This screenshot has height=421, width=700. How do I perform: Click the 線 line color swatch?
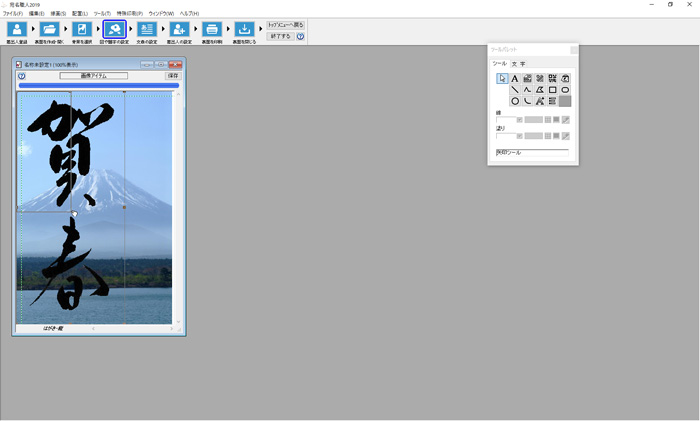point(534,120)
